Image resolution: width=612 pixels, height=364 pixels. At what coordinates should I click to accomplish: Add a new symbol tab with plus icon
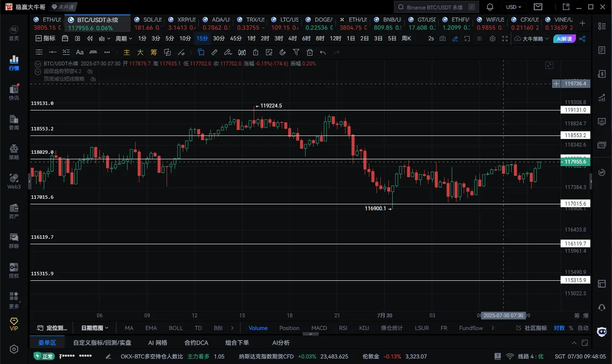tap(582, 23)
